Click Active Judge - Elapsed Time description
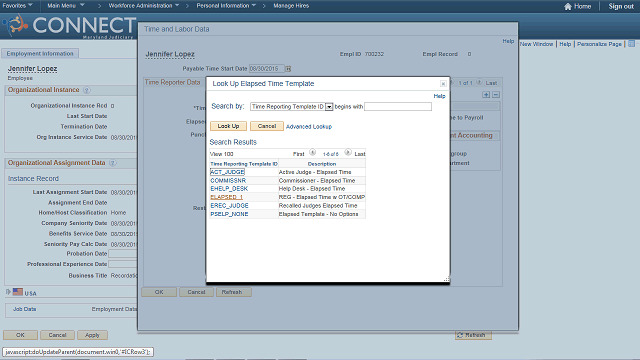 coord(315,172)
